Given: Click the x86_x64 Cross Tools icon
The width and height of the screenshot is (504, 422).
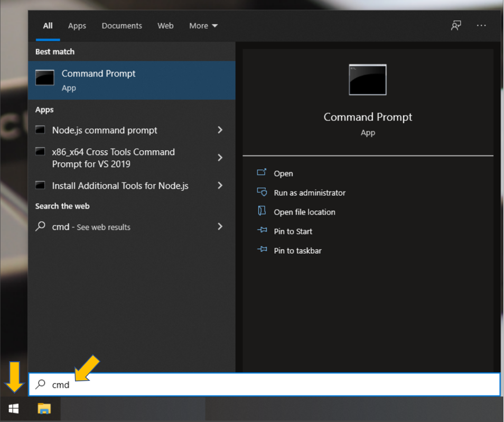Looking at the screenshot, I should 40,151.
